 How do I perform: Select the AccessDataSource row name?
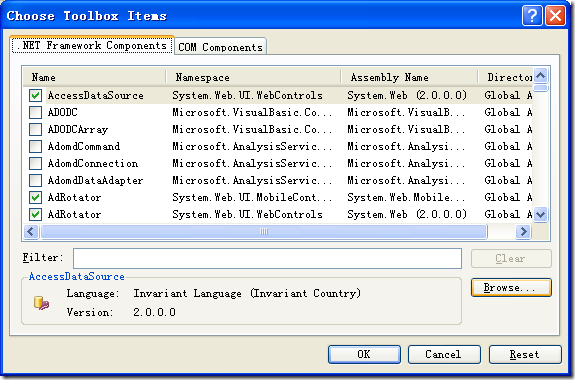pos(95,95)
